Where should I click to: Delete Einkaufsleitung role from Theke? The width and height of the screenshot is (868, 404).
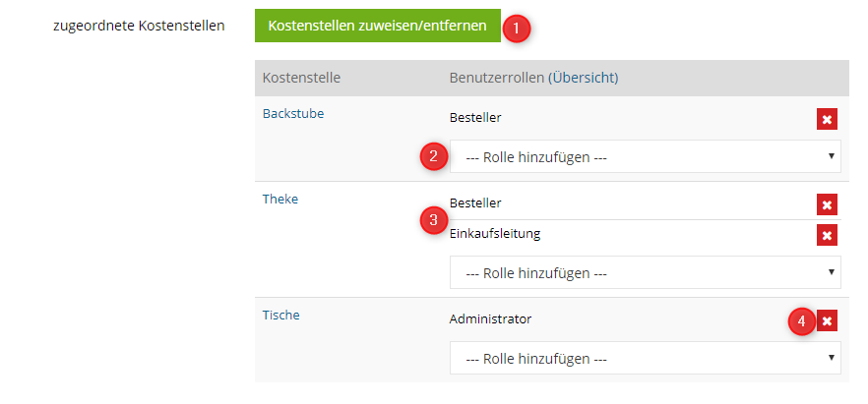(827, 235)
